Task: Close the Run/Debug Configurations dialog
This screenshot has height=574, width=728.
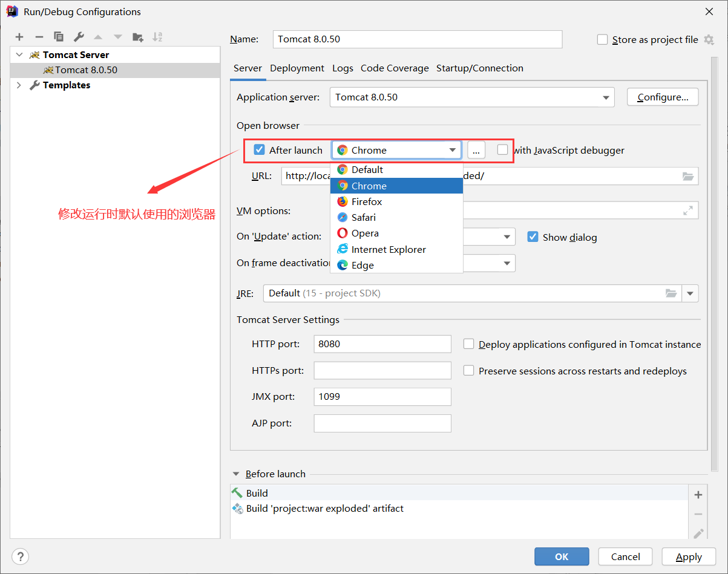Action: tap(709, 11)
